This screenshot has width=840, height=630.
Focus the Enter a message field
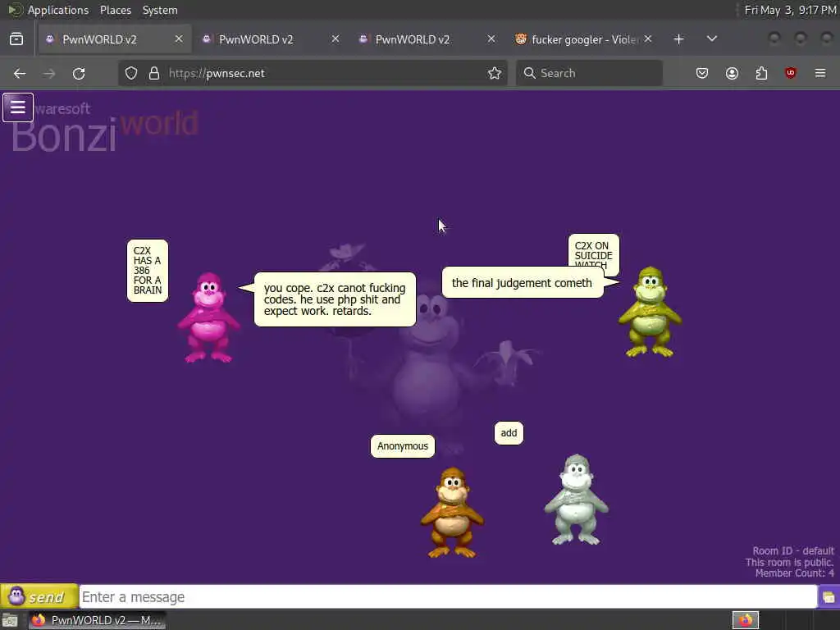click(448, 597)
